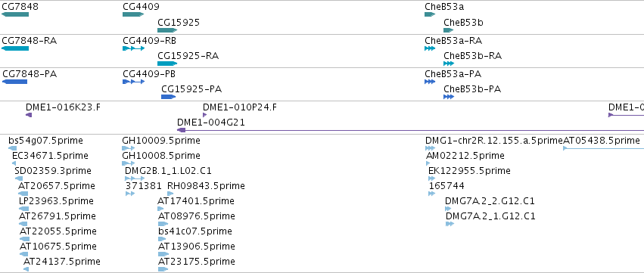
Task: Click the DME1-010P24.F small purple arrow
Action: click(x=204, y=115)
